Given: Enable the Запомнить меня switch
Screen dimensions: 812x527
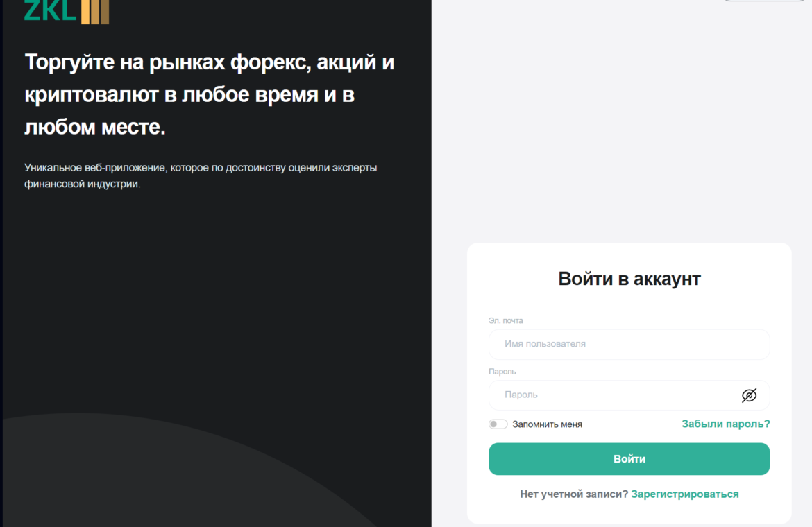Looking at the screenshot, I should (x=498, y=424).
